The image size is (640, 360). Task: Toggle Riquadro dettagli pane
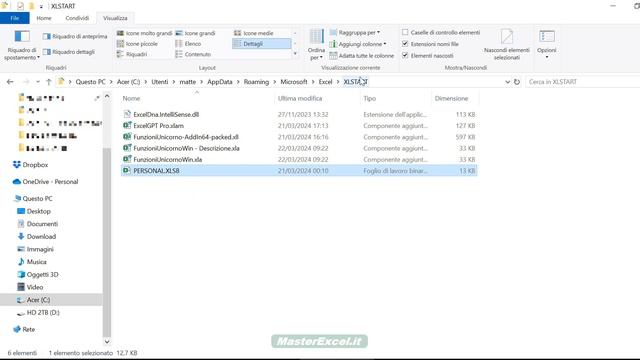tap(69, 52)
